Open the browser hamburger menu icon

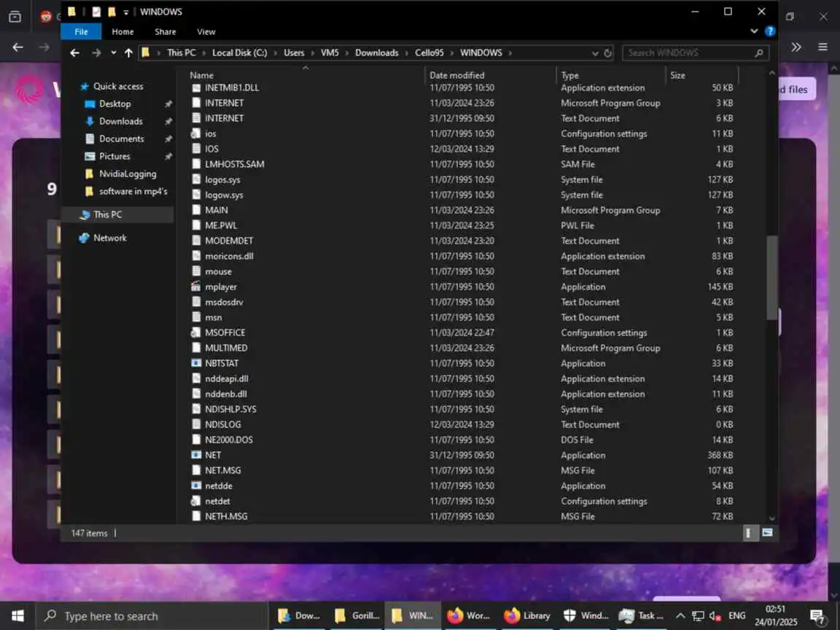(822, 47)
